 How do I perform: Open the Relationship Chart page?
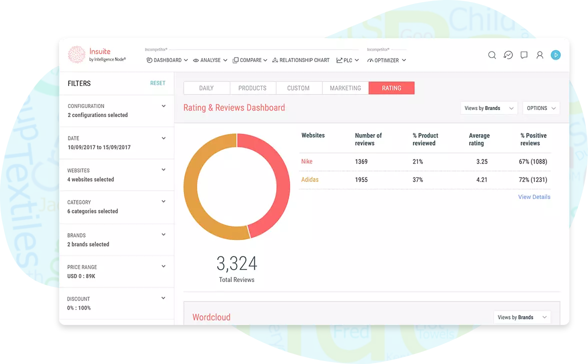pos(301,60)
